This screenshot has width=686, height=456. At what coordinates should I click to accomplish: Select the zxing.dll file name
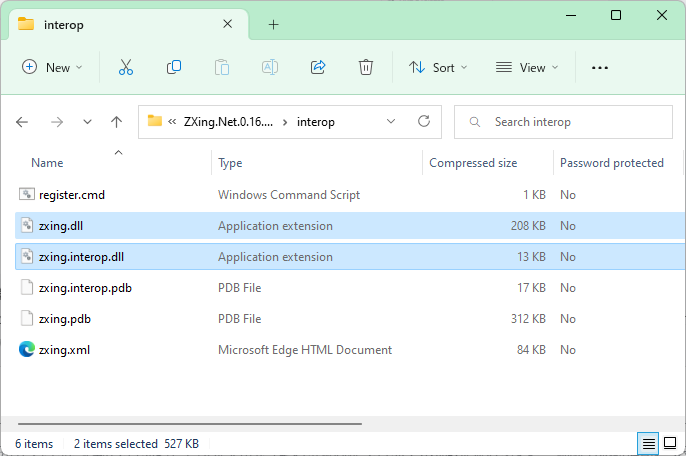tap(61, 226)
